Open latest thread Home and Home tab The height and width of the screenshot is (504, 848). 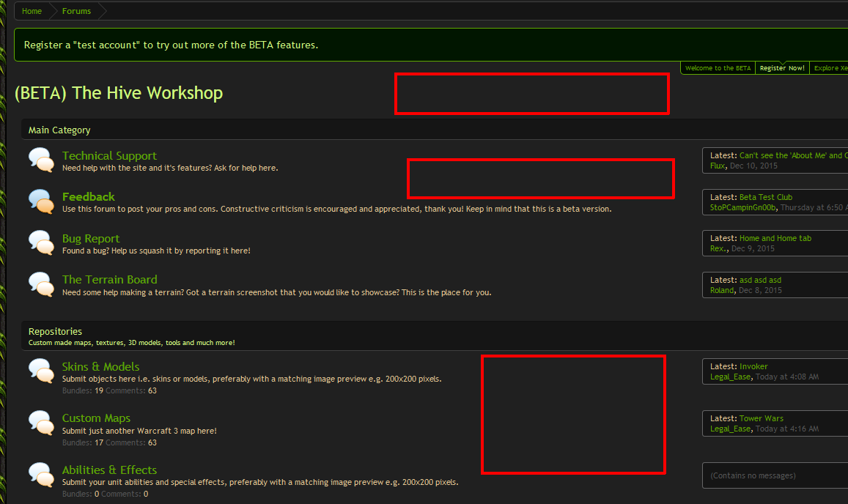(775, 239)
